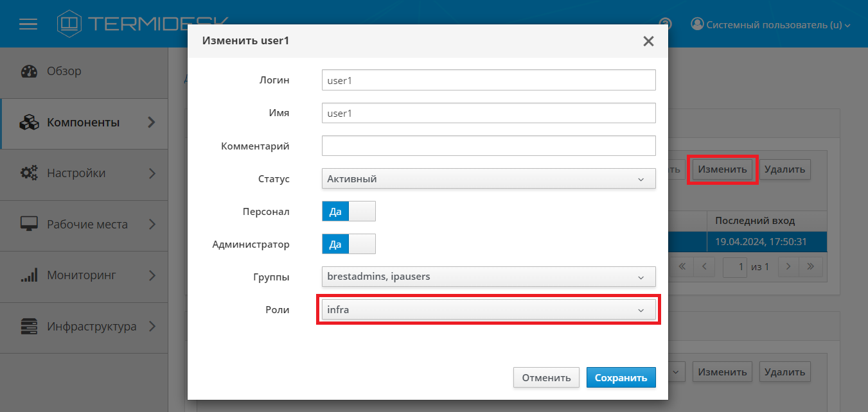Toggle the Персонал switch

click(x=348, y=211)
